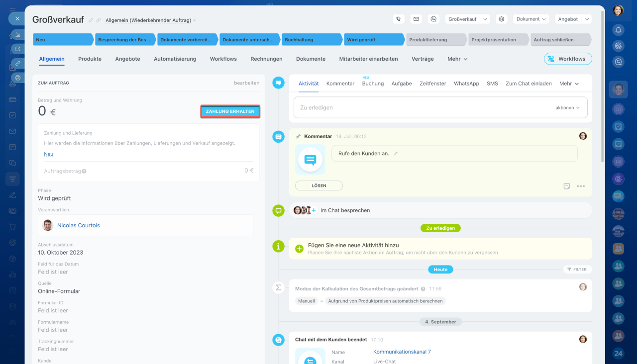Image resolution: width=637 pixels, height=364 pixels.
Task: Select the Kommentar tab in timeline
Action: click(340, 84)
